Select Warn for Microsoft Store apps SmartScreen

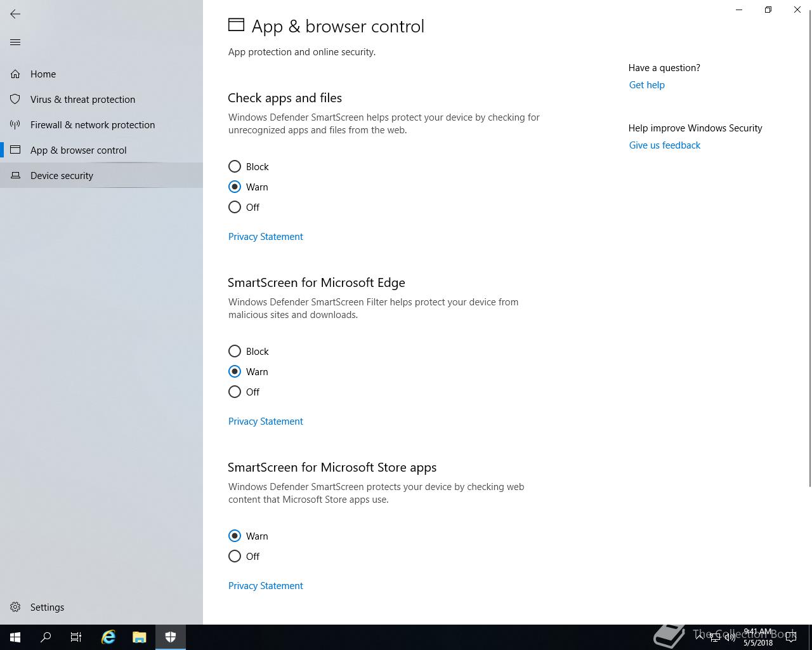coord(235,536)
